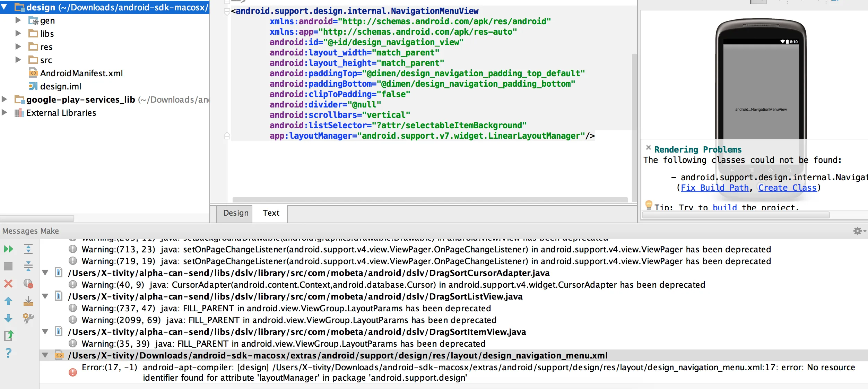This screenshot has width=868, height=389.
Task: Close Messages panel with red X icon
Action: 8,284
